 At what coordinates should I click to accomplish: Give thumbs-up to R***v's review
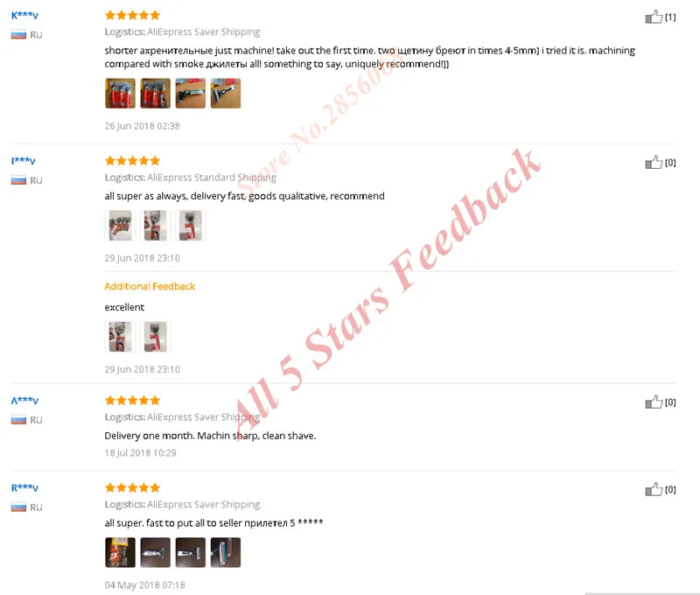click(x=654, y=490)
